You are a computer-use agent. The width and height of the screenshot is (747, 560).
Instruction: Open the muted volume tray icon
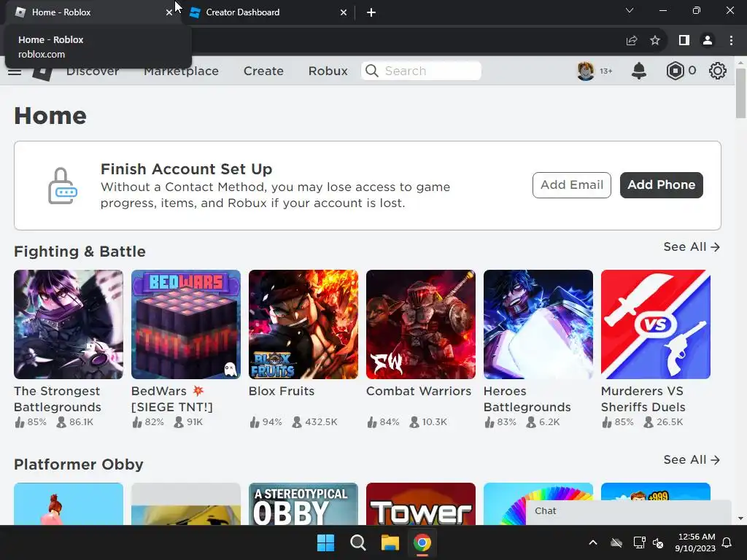(x=658, y=542)
